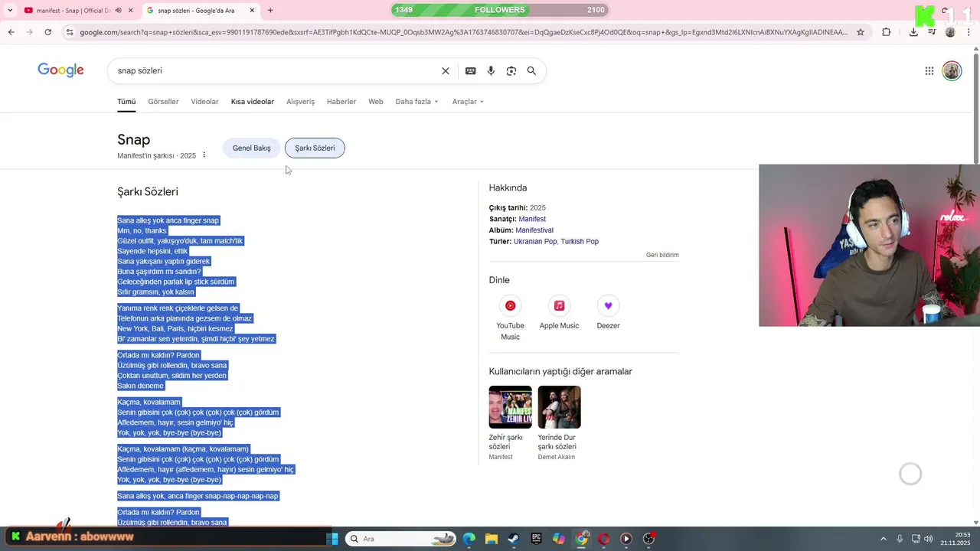Listen on Deezer

pyautogui.click(x=608, y=314)
